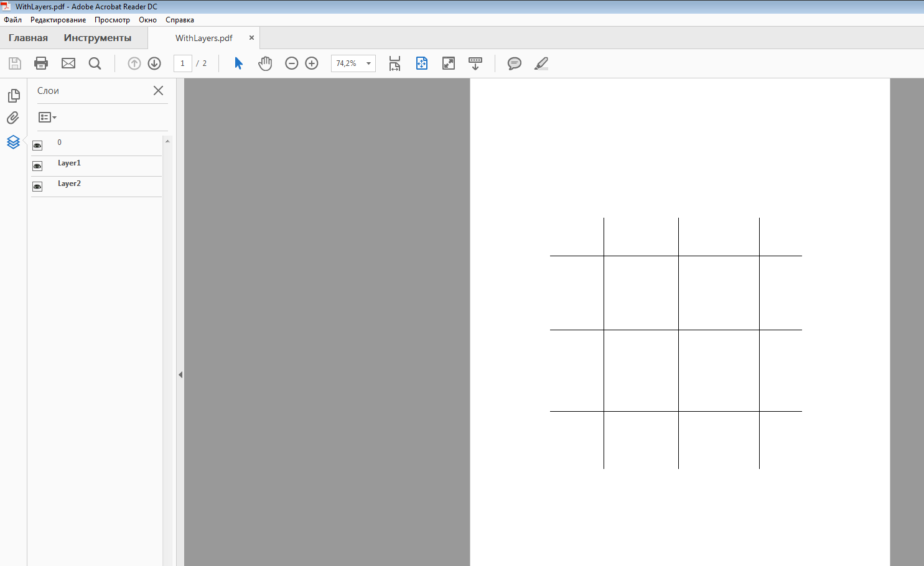This screenshot has height=566, width=924.
Task: Go to previous page arrow
Action: tap(134, 63)
